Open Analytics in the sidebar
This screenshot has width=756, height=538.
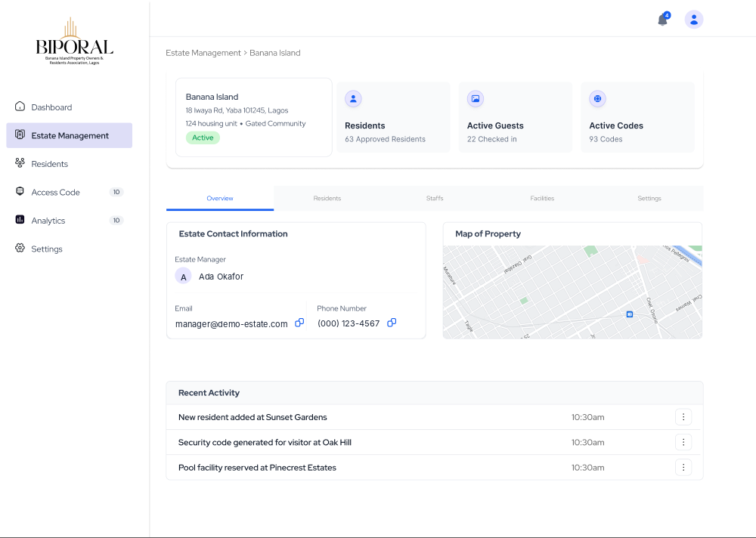tap(70, 221)
